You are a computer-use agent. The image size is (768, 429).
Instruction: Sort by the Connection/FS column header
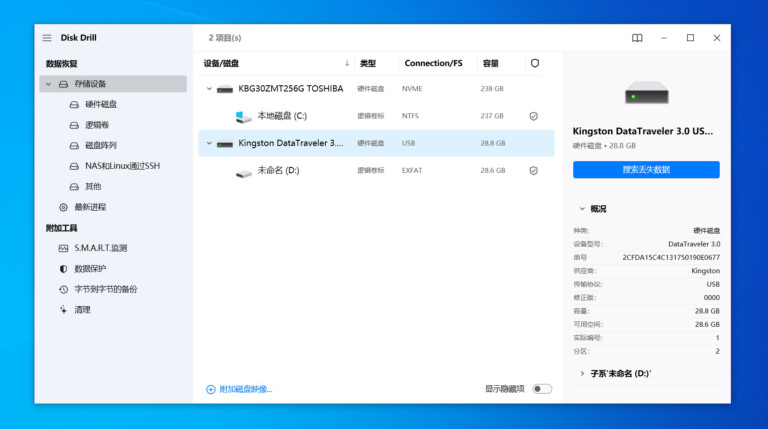point(433,63)
